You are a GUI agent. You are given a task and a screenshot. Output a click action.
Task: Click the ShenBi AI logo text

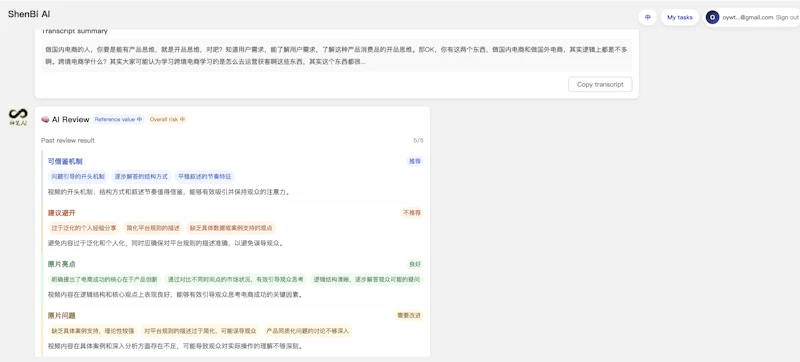point(29,14)
